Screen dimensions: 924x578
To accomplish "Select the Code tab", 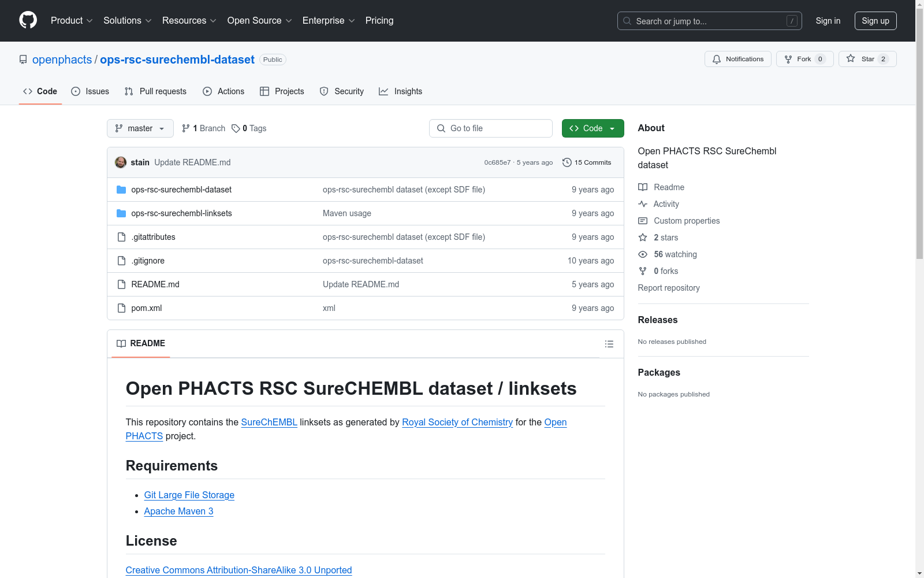I will tap(40, 91).
